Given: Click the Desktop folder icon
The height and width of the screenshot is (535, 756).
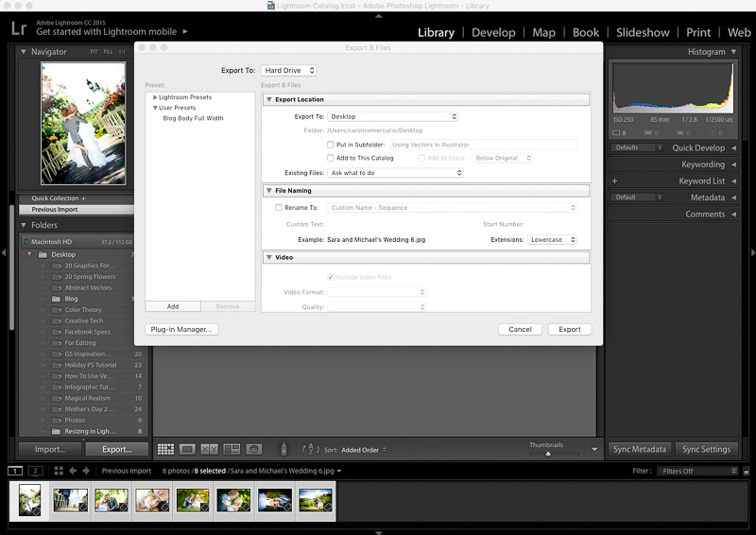Looking at the screenshot, I should 43,254.
